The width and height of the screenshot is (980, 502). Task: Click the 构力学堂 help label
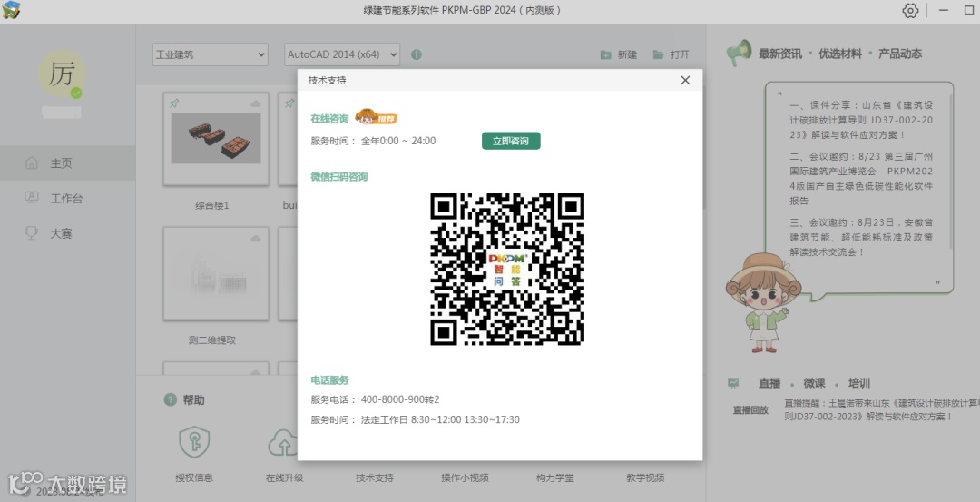pyautogui.click(x=554, y=477)
